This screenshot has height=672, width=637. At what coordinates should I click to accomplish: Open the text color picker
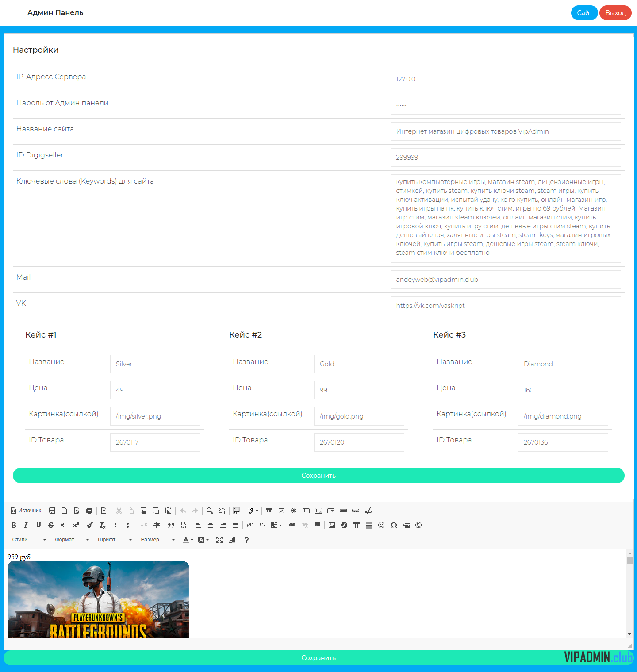(x=188, y=540)
